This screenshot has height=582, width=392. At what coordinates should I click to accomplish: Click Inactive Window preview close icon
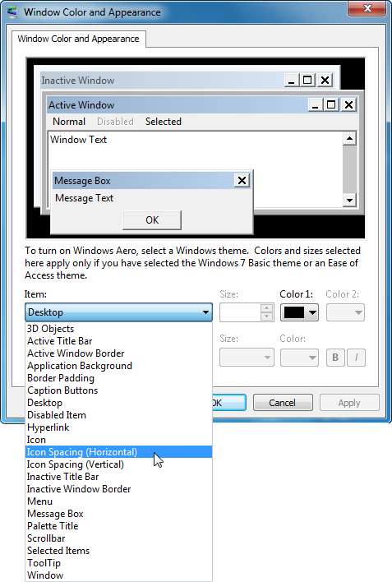coord(325,81)
